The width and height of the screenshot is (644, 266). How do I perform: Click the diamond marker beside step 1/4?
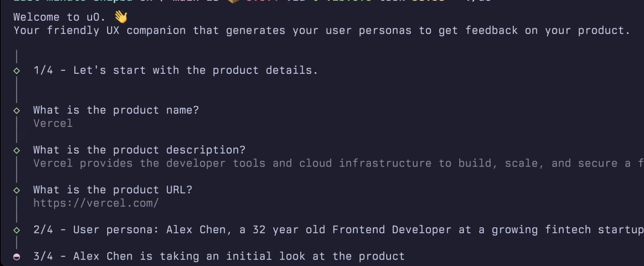pos(17,71)
